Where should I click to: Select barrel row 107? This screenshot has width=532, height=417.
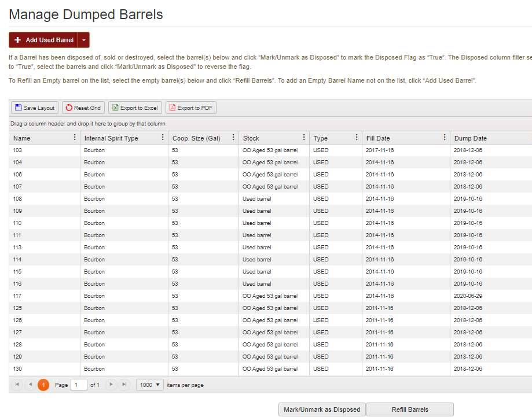tap(270, 187)
